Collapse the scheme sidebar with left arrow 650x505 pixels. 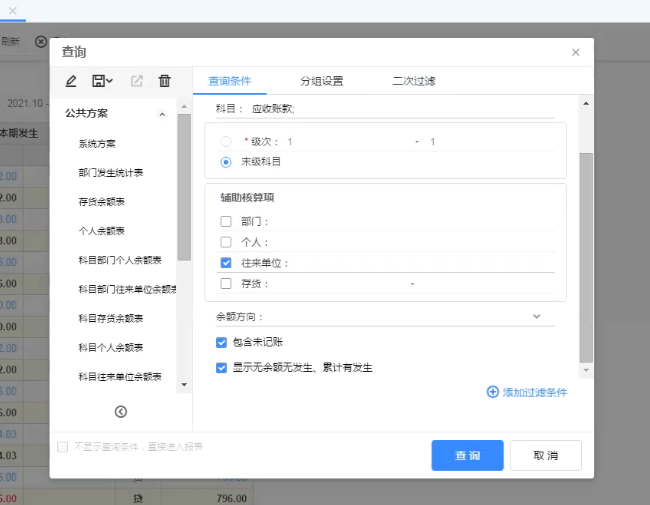pyautogui.click(x=121, y=412)
